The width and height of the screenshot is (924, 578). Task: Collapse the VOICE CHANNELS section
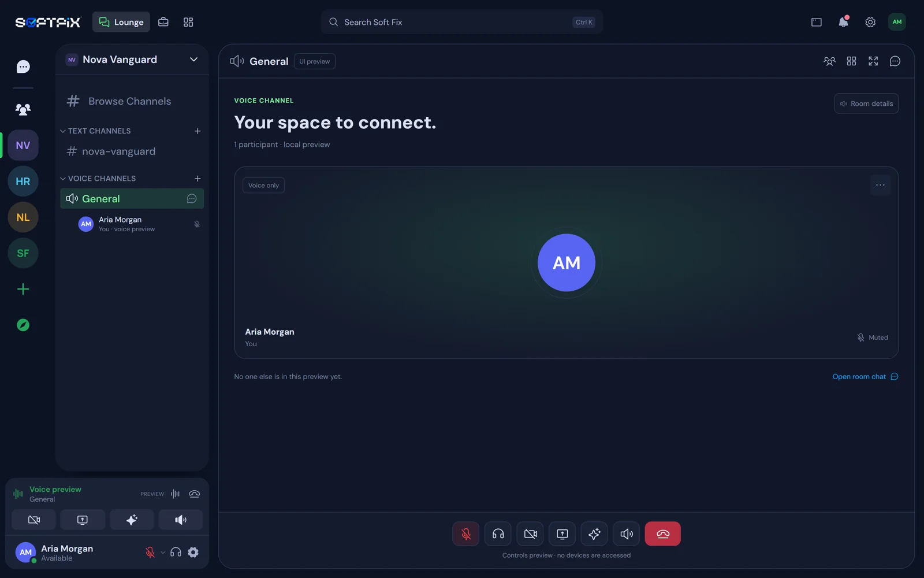pos(98,179)
